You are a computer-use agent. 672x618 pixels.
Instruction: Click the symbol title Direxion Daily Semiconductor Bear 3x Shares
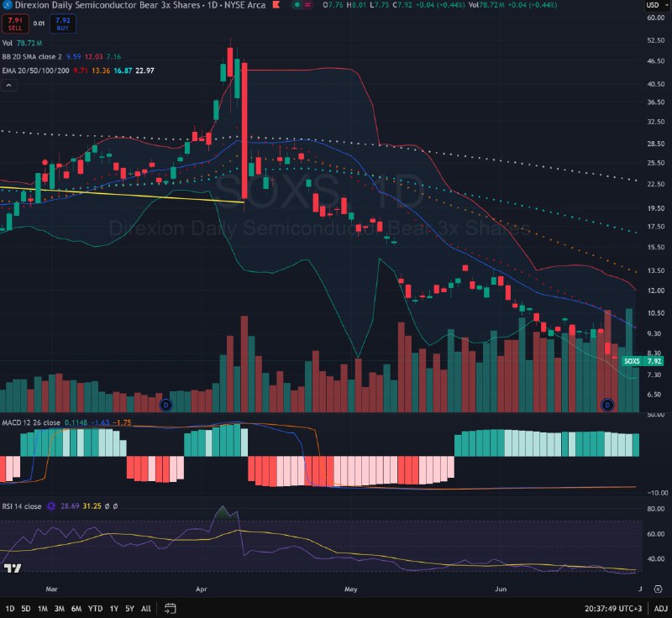point(108,5)
